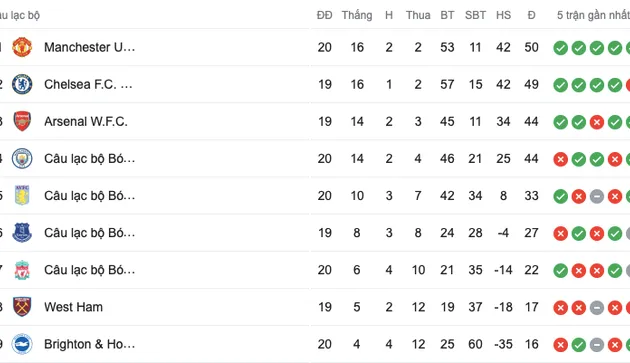Click the SBT column header

point(475,15)
